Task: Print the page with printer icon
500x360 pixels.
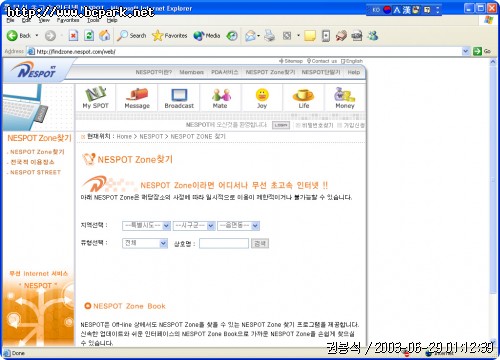Action: pyautogui.click(x=270, y=35)
